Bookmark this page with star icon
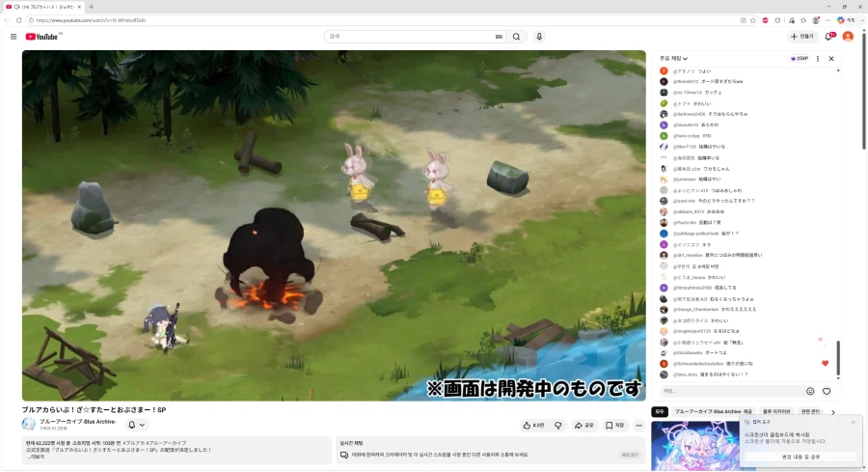The image size is (868, 472). tap(753, 20)
